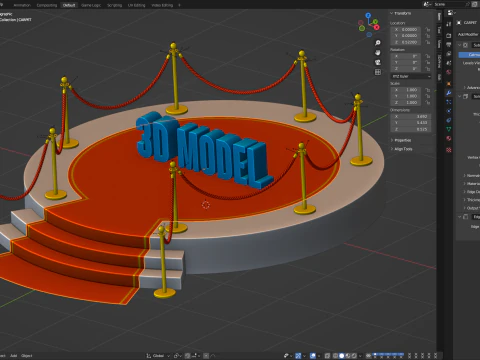Expand the Advanced section in modifier

[x=471, y=87]
